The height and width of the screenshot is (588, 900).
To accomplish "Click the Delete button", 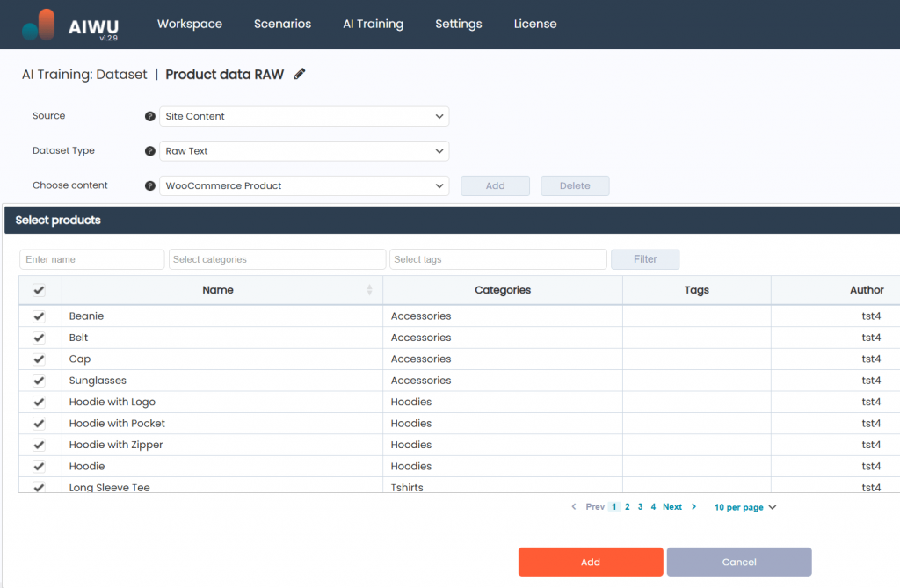I will click(575, 186).
